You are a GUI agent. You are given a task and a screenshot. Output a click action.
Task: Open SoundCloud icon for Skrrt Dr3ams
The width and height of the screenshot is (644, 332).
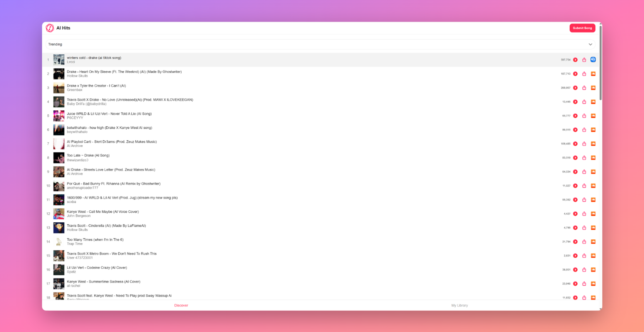tap(593, 143)
